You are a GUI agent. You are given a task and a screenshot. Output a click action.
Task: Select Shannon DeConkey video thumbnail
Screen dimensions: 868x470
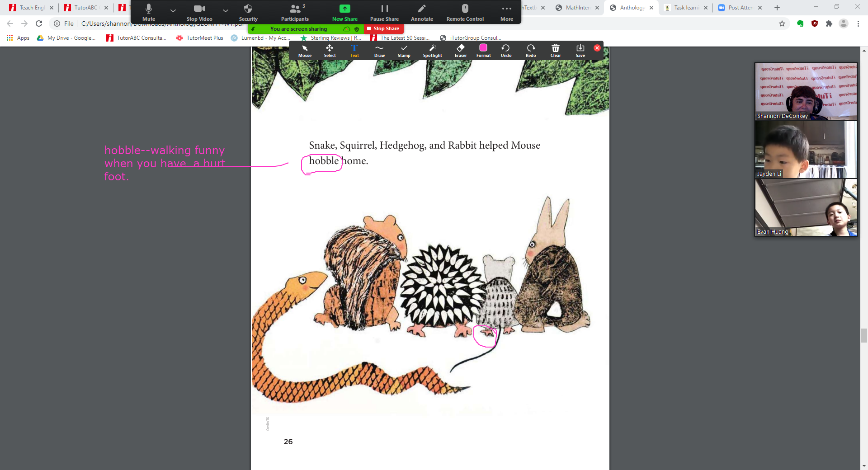click(x=806, y=92)
